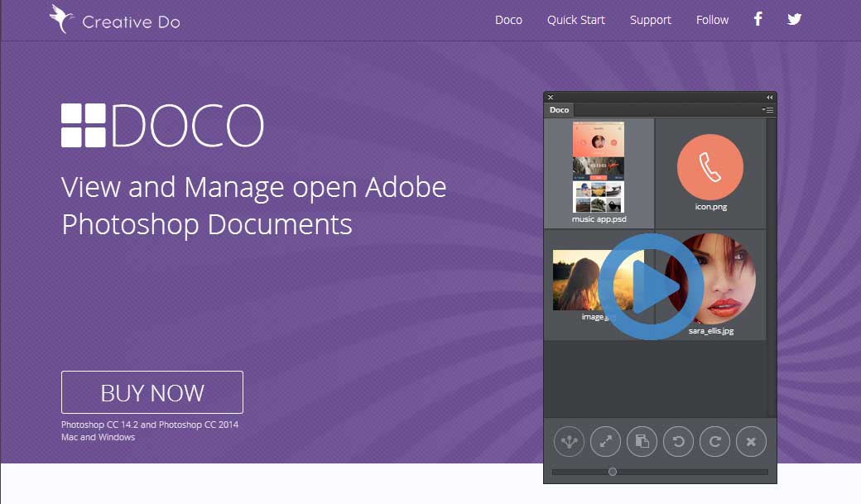Screen dimensions: 861x504
Task: Open Support in the navigation
Action: point(650,20)
